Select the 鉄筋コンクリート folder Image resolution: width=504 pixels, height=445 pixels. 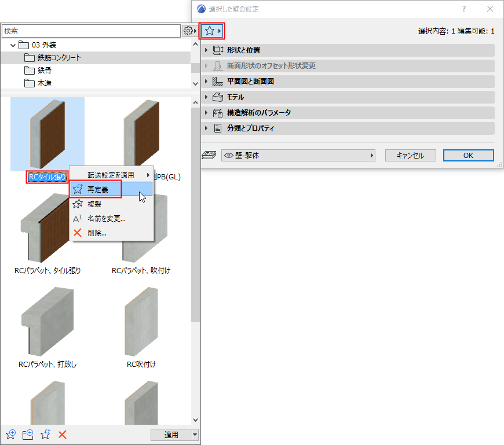(x=96, y=58)
